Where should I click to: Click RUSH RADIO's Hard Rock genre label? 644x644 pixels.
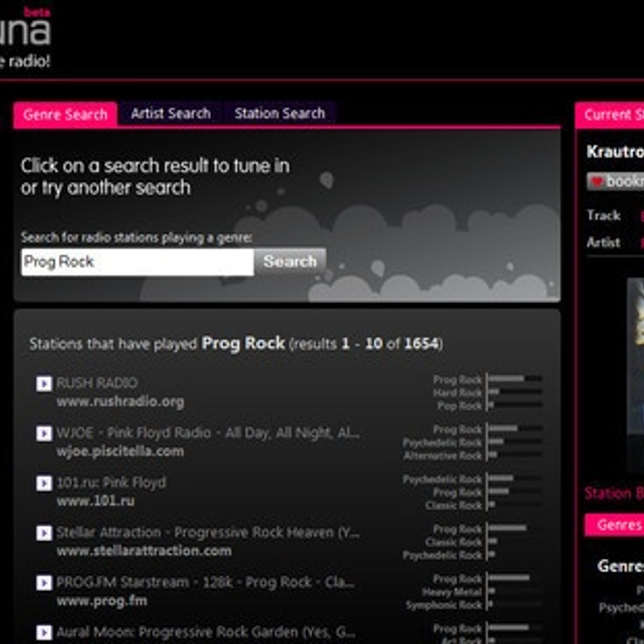pyautogui.click(x=458, y=392)
